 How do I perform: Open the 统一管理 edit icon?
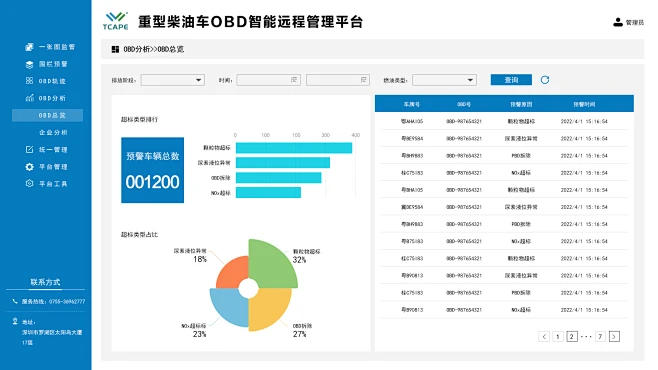click(x=29, y=149)
